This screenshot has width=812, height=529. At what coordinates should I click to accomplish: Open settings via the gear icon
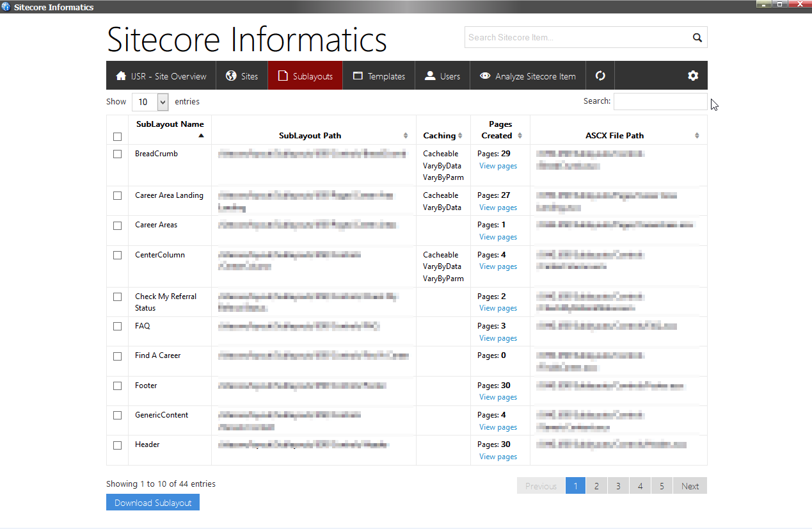coord(693,76)
